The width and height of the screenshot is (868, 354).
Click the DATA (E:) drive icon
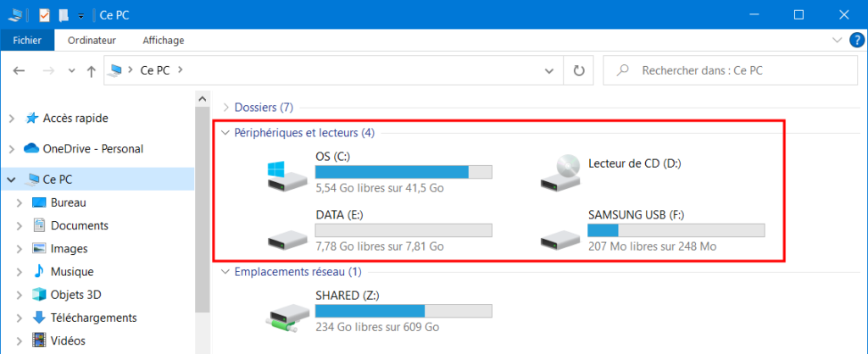287,237
